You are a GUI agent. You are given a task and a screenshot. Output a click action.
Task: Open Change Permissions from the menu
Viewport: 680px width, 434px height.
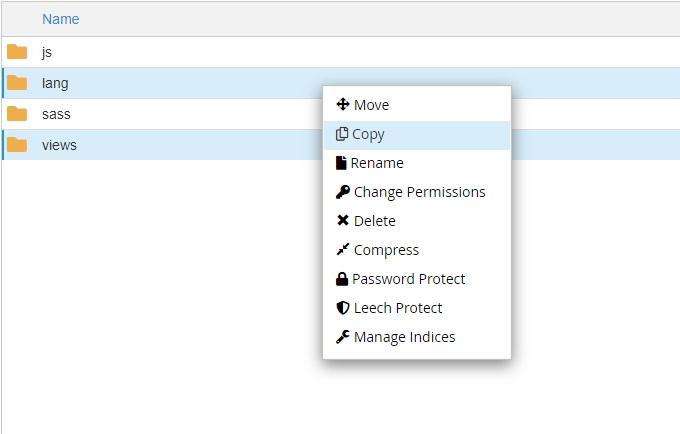coord(419,192)
